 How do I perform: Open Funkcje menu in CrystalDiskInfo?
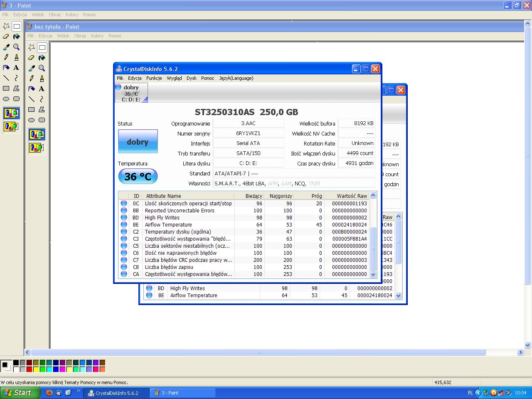point(154,78)
